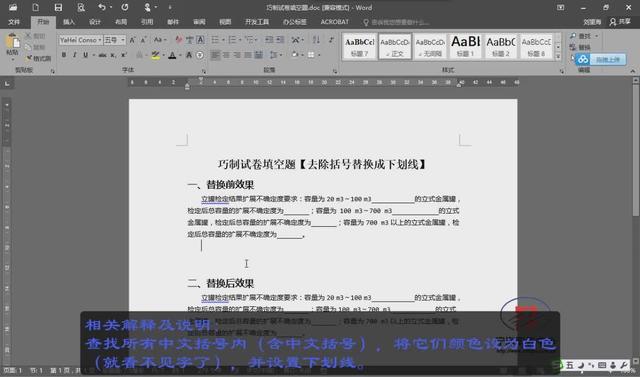This screenshot has height=377, width=640.
Task: Open the File (文件) tab
Action: 14,22
